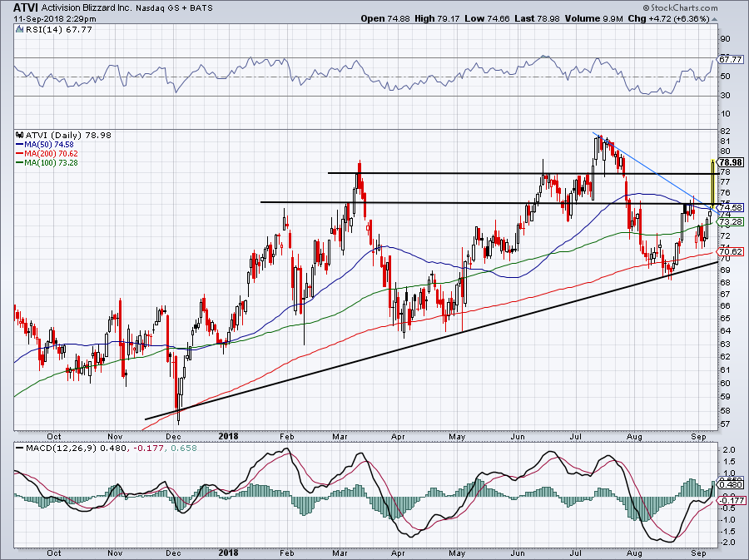Click the yellow highlighted latest candlestick
The width and height of the screenshot is (749, 560).
[713, 183]
